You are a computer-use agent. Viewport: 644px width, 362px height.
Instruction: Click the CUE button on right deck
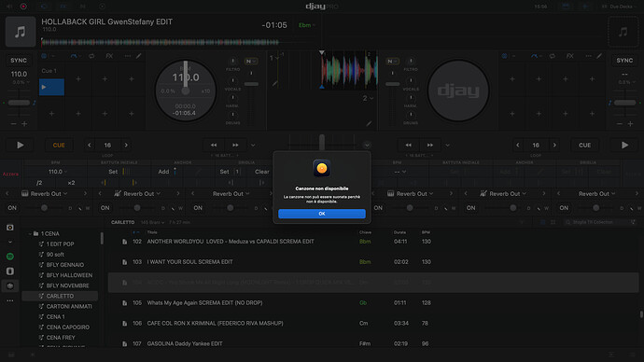tap(585, 145)
